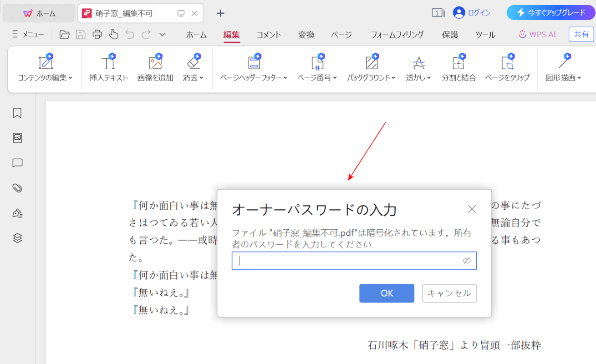596x364 pixels.
Task: Click コンテンツの編集 tool icon
Action: tap(46, 61)
